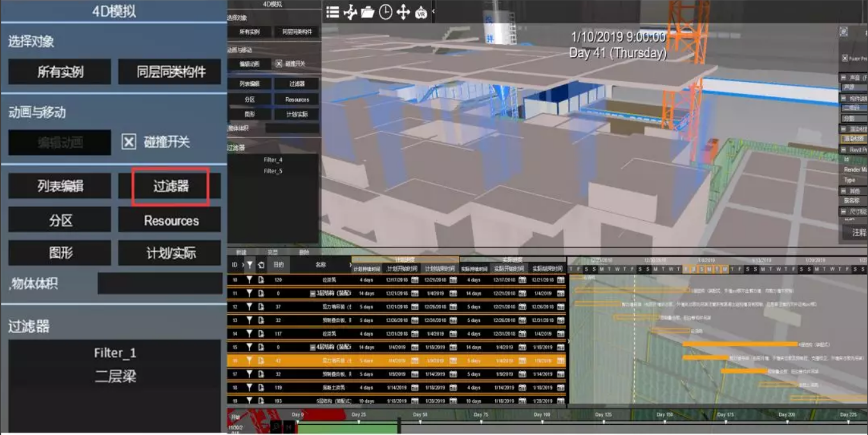Open the list menu icon in top toolbar
The height and width of the screenshot is (435, 868).
click(332, 12)
